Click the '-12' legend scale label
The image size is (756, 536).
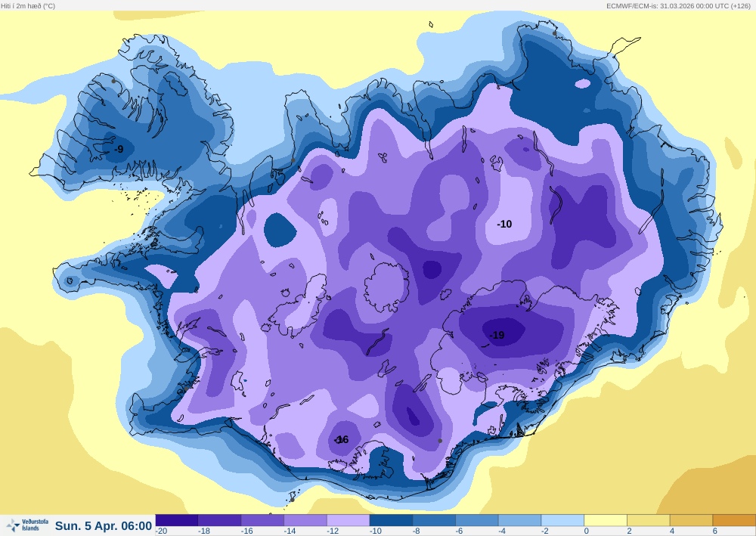(x=333, y=531)
